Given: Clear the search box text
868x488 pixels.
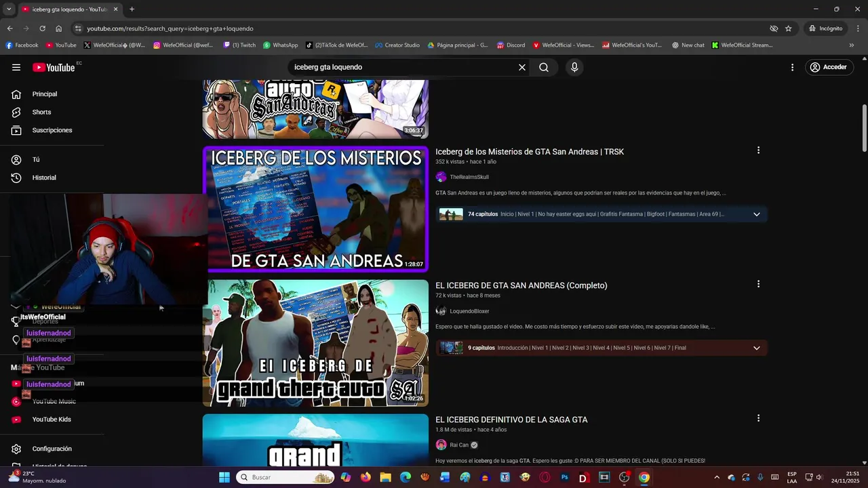Looking at the screenshot, I should (x=522, y=67).
